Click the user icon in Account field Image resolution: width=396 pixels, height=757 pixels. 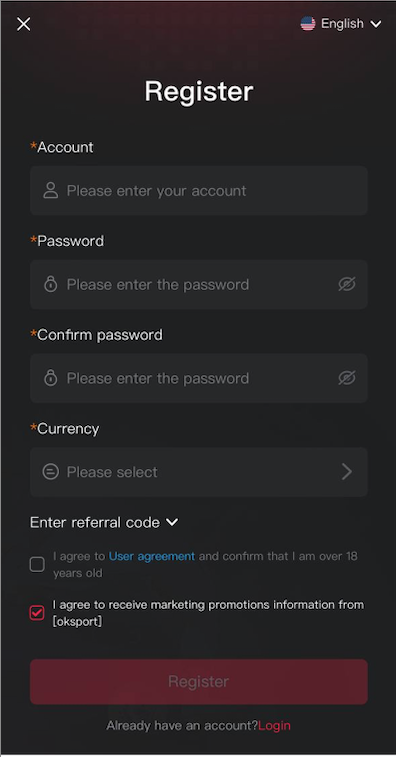[50, 191]
